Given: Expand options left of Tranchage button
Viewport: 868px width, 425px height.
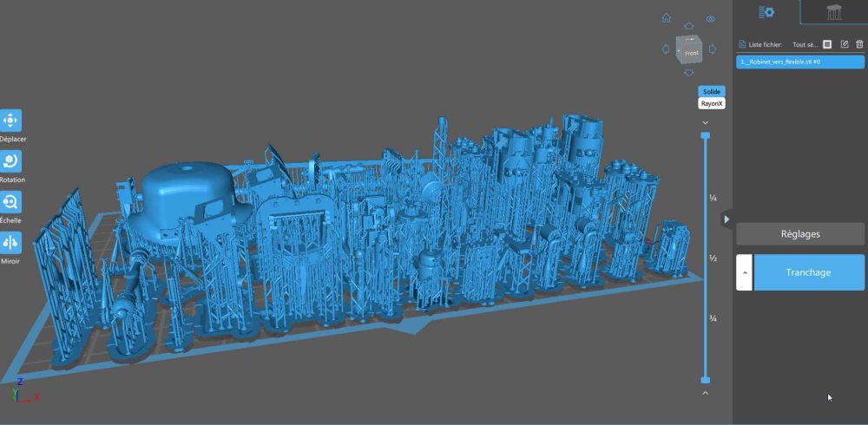Looking at the screenshot, I should (x=744, y=272).
